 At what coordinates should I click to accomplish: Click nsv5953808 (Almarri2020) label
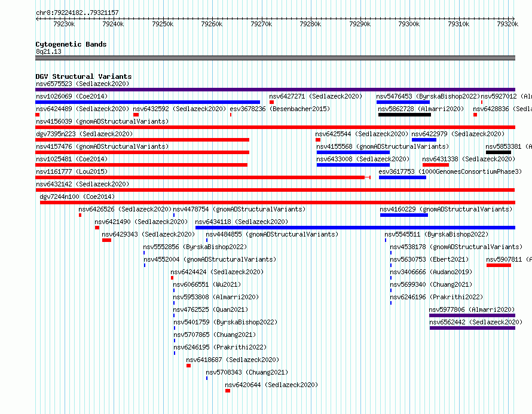tap(216, 297)
